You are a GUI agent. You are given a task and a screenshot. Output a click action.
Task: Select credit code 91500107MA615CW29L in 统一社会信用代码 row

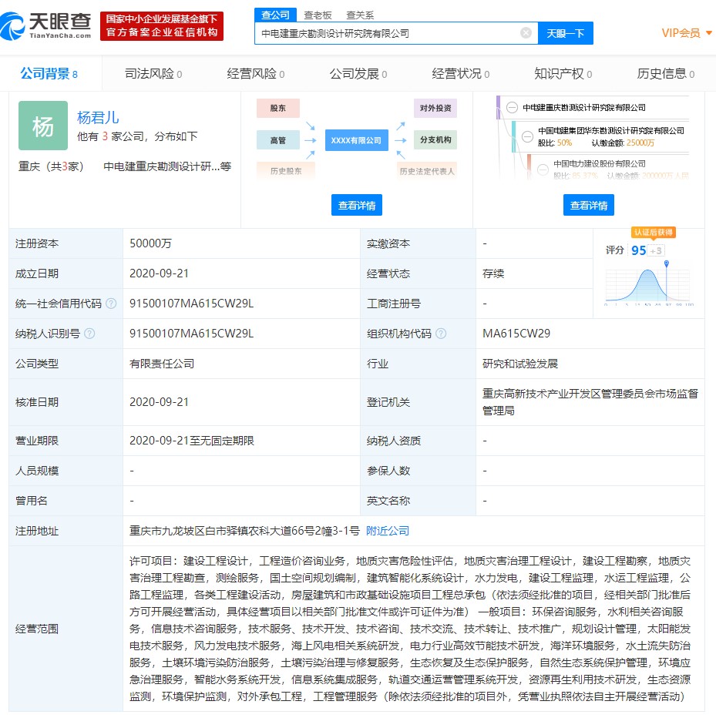click(191, 304)
